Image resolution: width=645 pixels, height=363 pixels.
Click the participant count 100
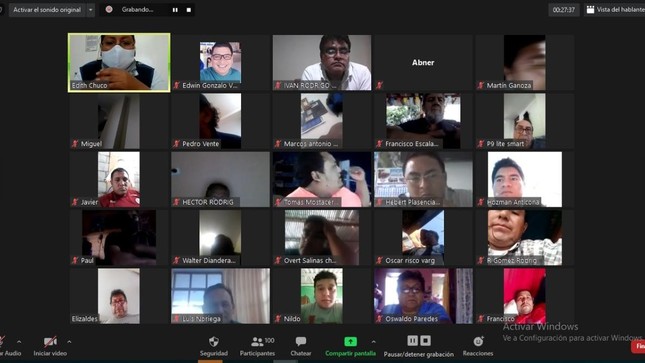(269, 340)
